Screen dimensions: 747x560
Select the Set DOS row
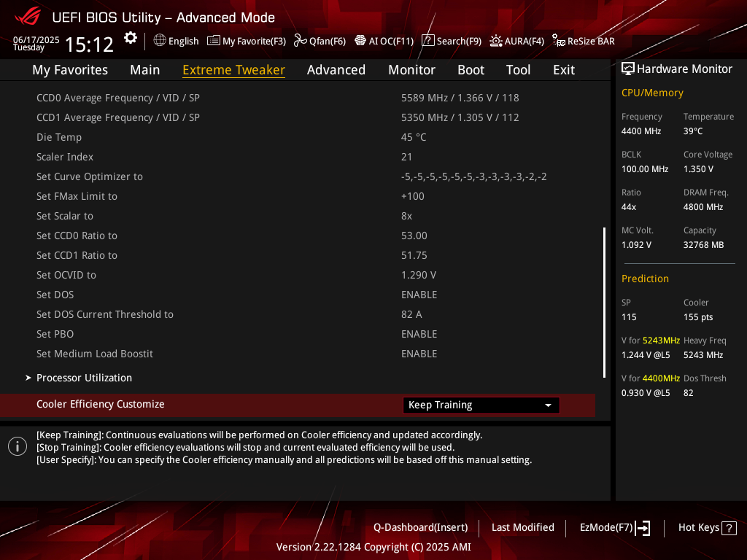pyautogui.click(x=298, y=295)
